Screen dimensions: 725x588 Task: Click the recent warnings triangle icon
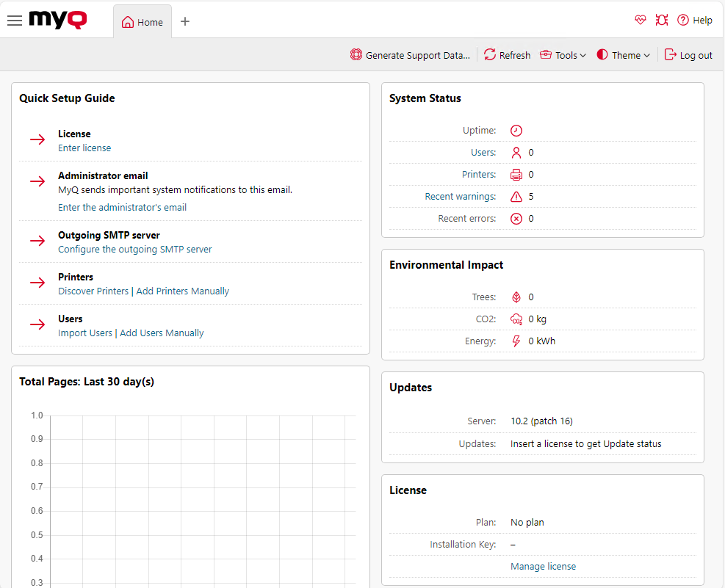click(x=516, y=197)
